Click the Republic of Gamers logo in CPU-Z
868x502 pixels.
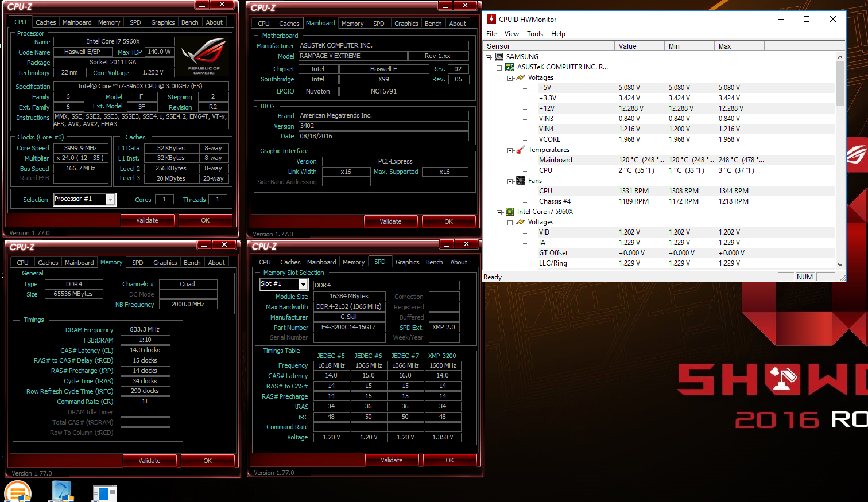coord(203,57)
